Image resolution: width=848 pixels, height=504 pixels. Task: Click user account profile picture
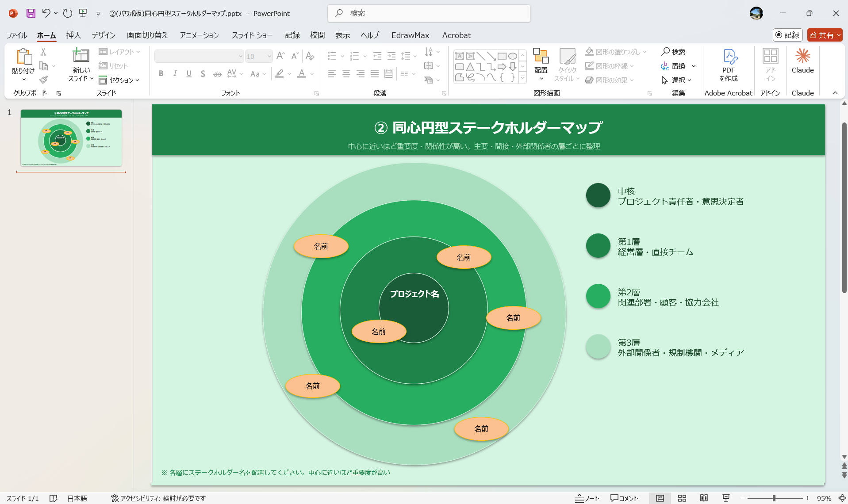coord(756,13)
